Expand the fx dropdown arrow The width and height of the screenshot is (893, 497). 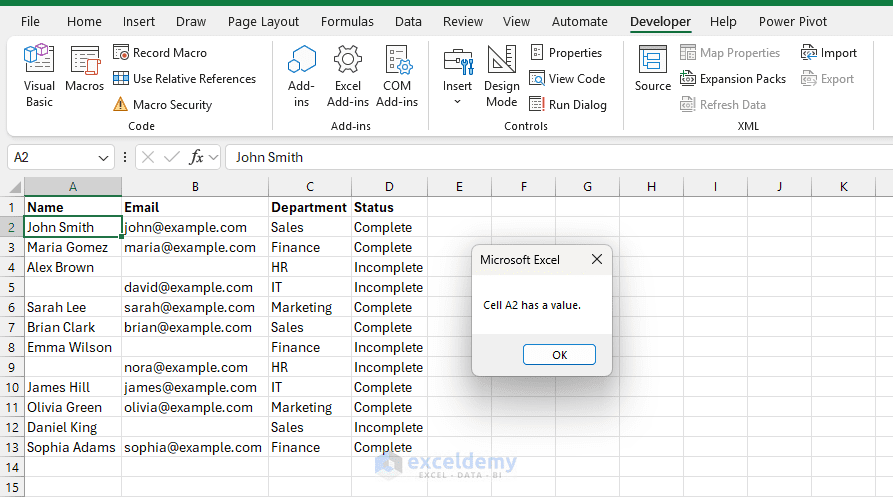pos(214,158)
